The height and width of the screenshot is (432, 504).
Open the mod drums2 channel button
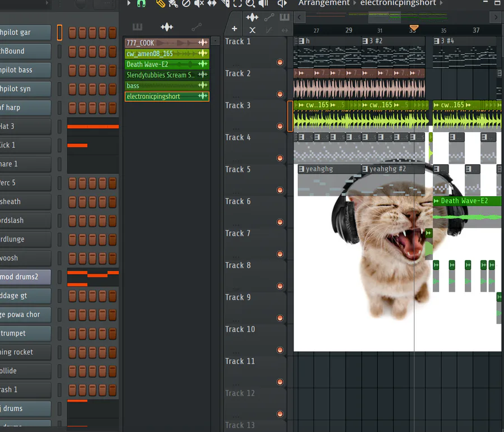(25, 277)
